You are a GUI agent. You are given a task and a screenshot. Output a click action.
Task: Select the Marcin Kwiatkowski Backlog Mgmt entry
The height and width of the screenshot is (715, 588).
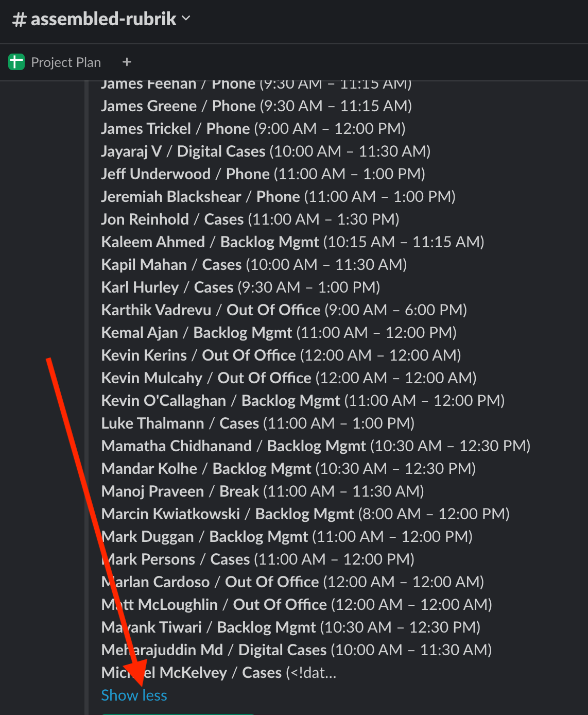pos(305,514)
